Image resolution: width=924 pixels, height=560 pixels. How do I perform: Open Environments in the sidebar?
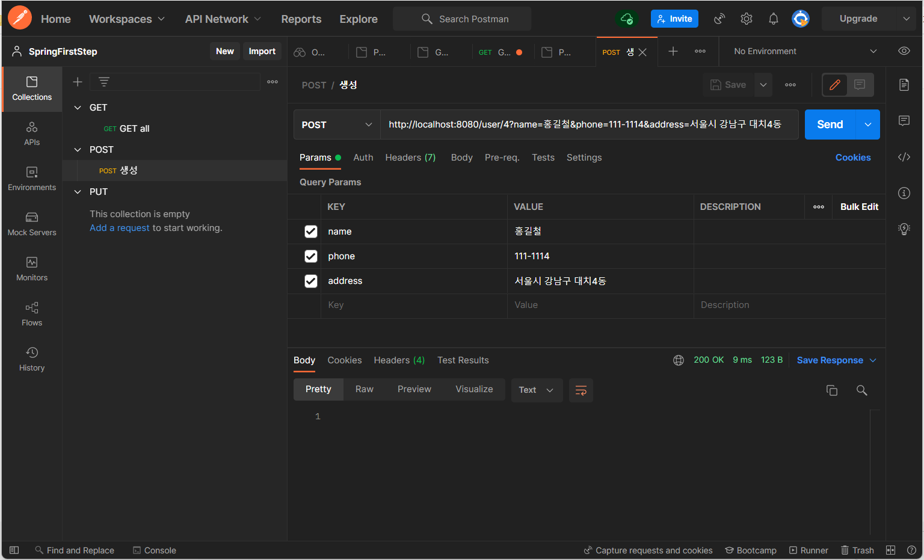pyautogui.click(x=32, y=179)
